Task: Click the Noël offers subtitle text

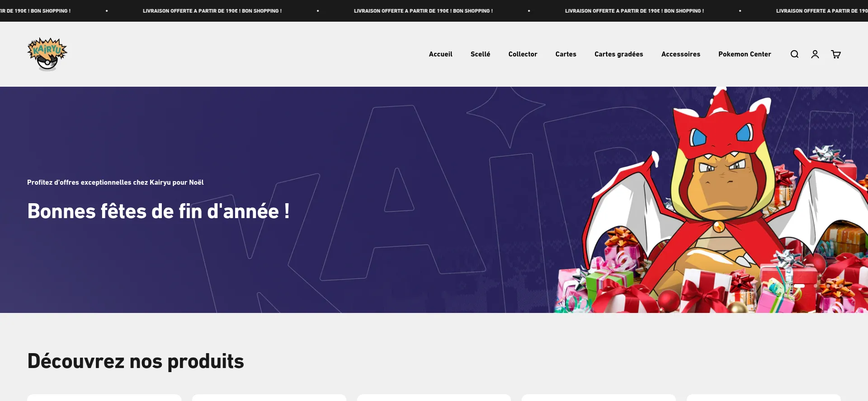Action: [115, 182]
